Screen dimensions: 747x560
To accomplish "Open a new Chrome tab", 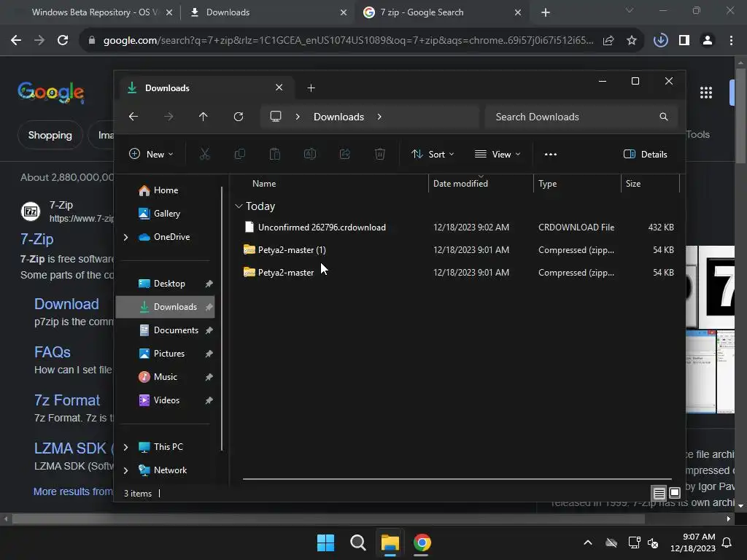I will pyautogui.click(x=546, y=12).
